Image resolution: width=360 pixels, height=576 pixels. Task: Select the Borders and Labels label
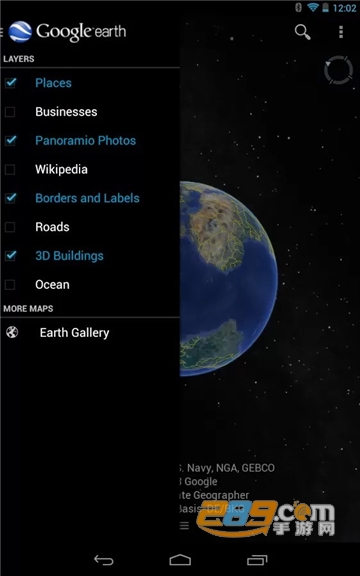(87, 198)
